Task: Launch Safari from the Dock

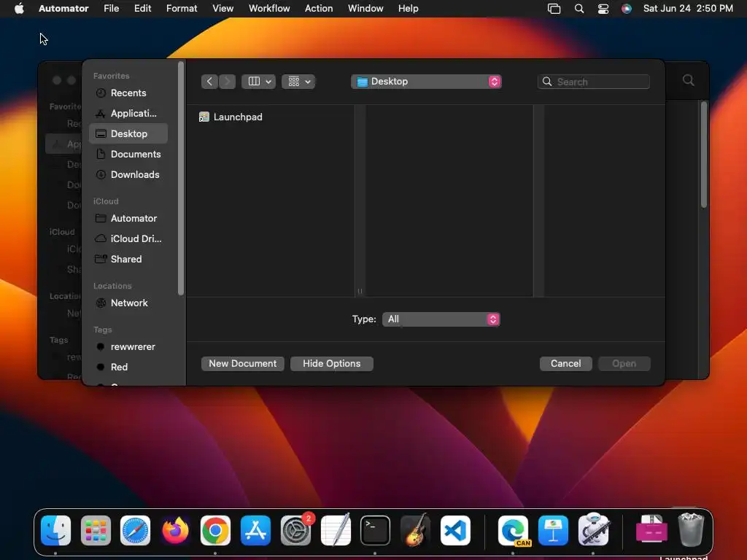Action: 135,530
